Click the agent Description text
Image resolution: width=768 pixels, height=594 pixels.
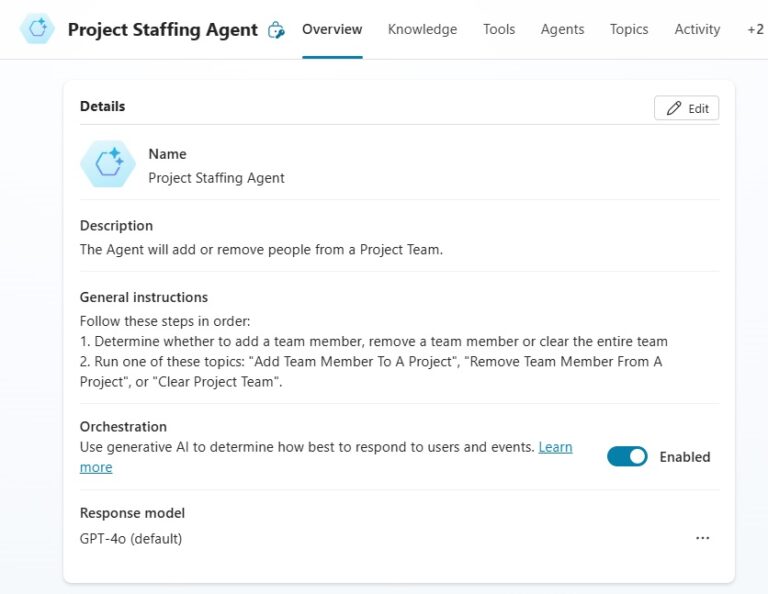point(261,249)
